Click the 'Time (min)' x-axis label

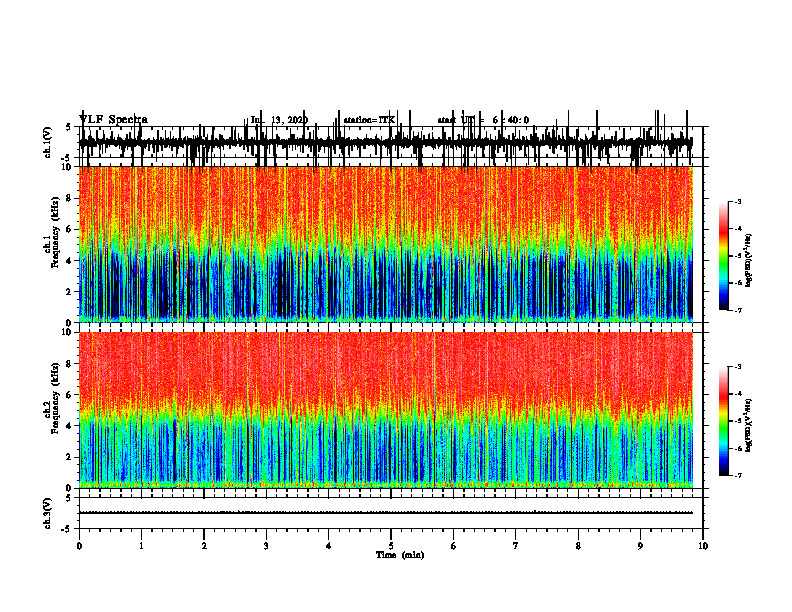pyautogui.click(x=400, y=555)
